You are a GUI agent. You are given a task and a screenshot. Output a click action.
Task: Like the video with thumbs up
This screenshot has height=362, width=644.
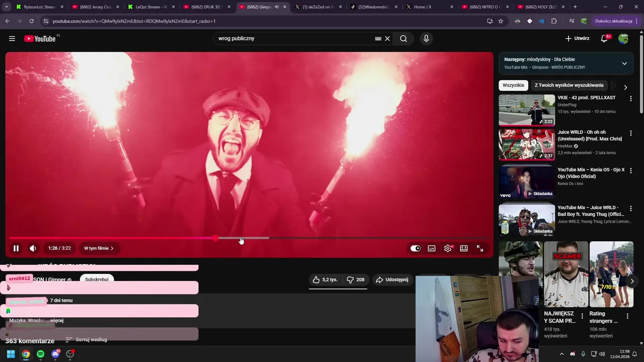[x=325, y=280]
